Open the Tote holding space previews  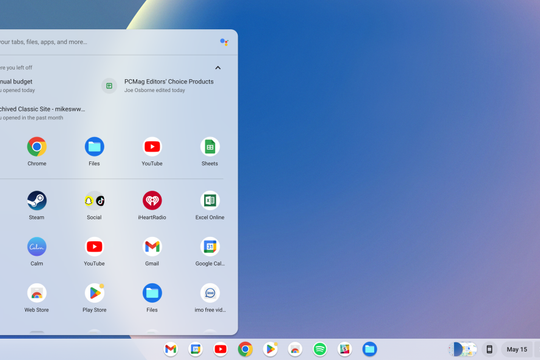463,349
